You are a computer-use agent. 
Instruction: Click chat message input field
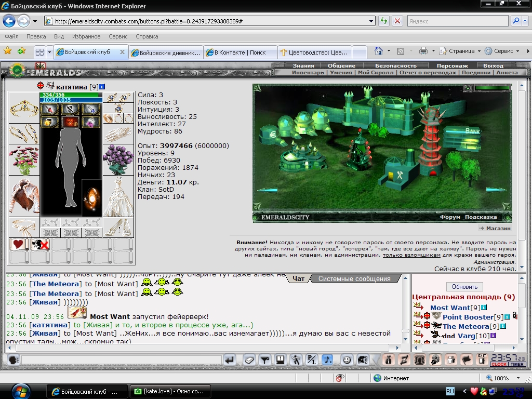[122, 360]
